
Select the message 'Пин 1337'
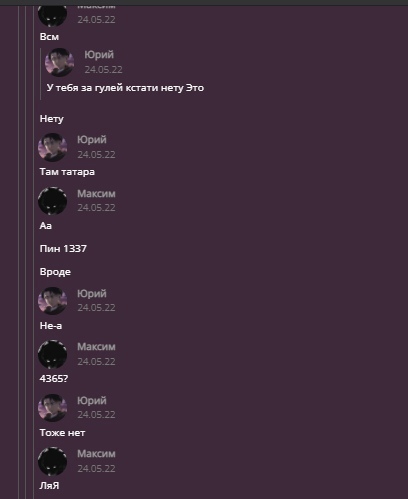point(63,249)
